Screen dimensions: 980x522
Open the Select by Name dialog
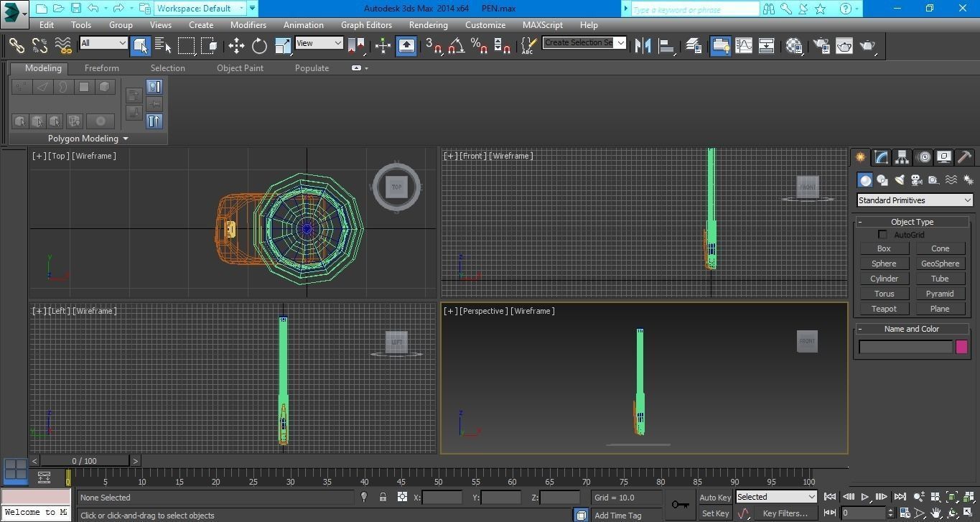pyautogui.click(x=163, y=46)
